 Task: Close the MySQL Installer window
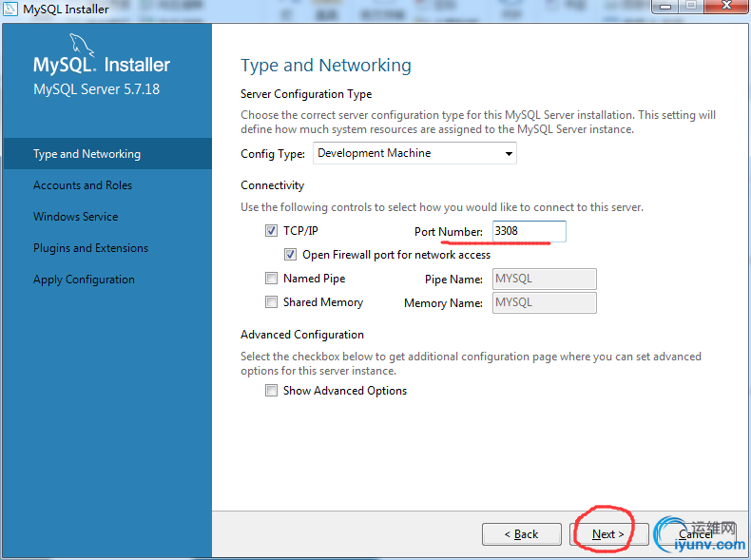726,6
